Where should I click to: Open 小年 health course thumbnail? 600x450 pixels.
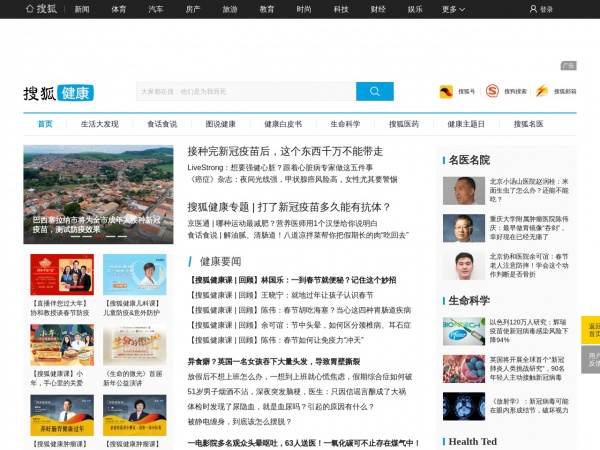click(x=62, y=345)
